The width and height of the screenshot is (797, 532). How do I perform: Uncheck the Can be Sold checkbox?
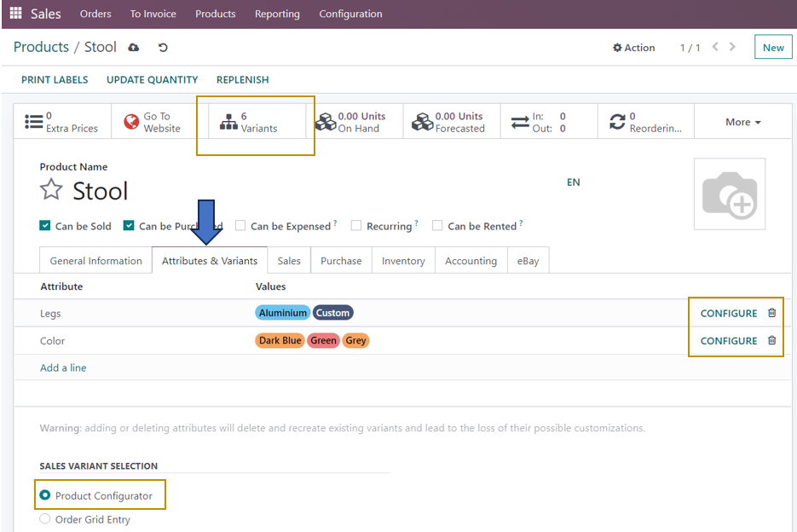45,226
